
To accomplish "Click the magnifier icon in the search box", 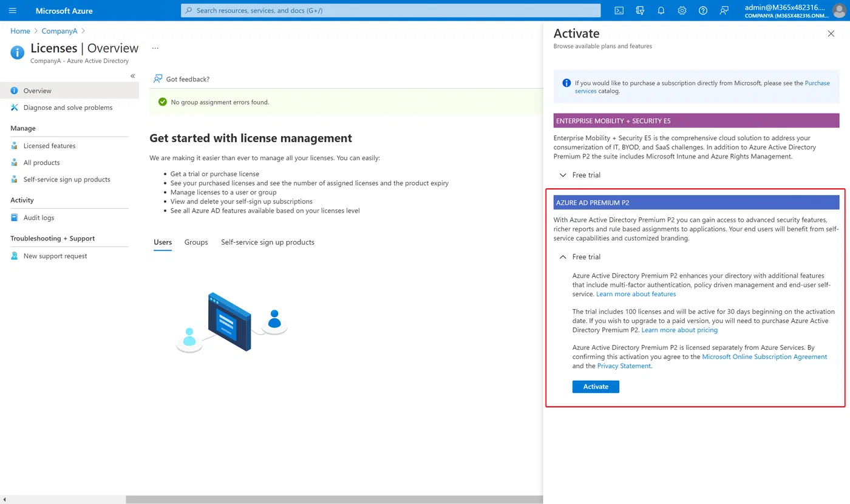I will 189,10.
